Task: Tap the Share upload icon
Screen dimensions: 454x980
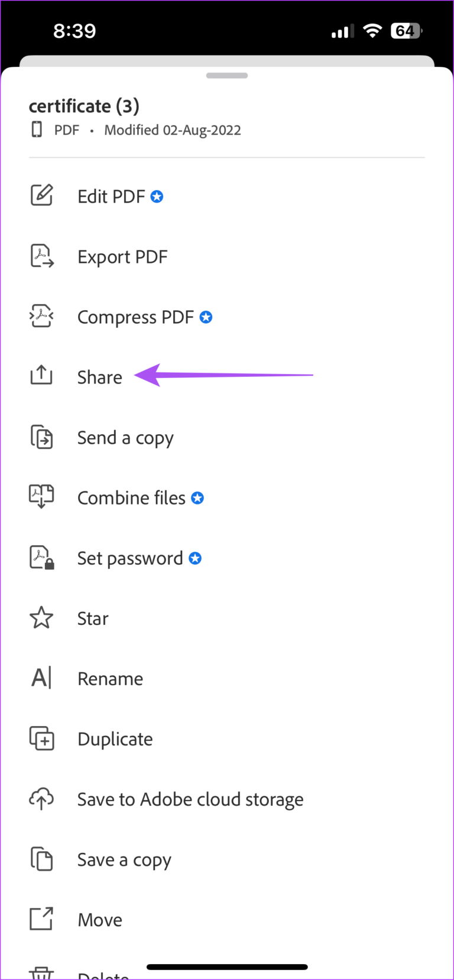Action: [x=41, y=375]
